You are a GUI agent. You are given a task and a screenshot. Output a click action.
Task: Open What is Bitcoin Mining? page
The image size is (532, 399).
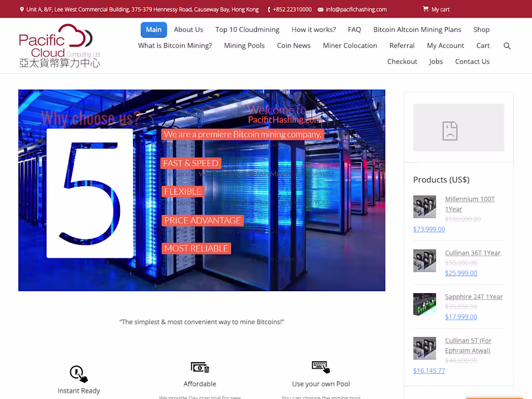tap(175, 45)
